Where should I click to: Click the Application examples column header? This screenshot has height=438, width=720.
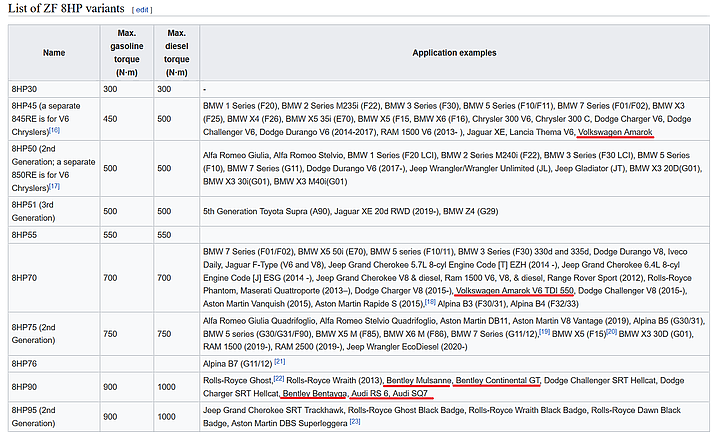(x=455, y=53)
